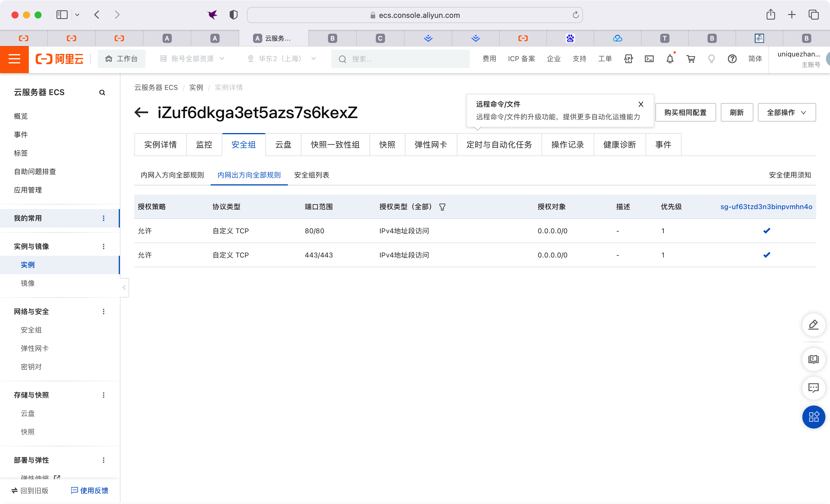Screen dimensions: 830x504
Task: Open the 安全使用须知 link
Action: [790, 175]
